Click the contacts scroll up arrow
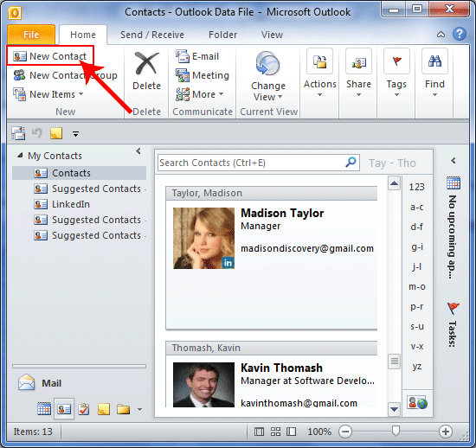Image resolution: width=476 pixels, height=448 pixels. pyautogui.click(x=394, y=182)
